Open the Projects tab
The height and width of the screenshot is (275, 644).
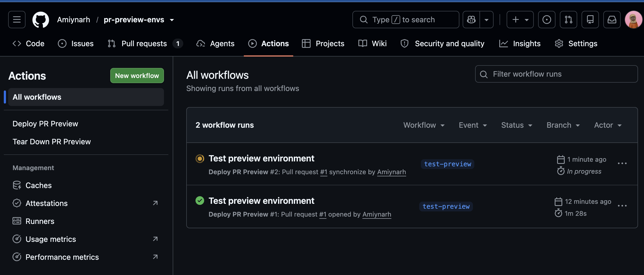pos(323,43)
